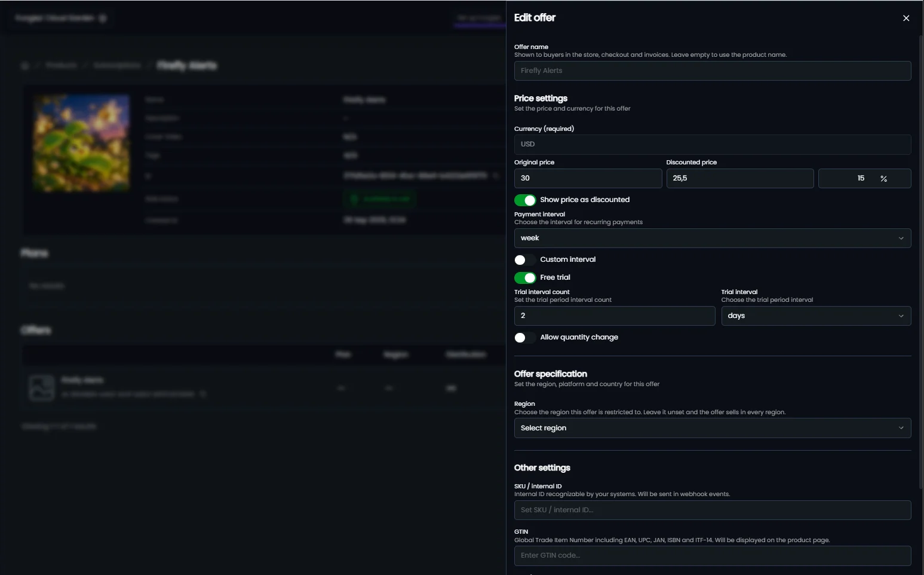Expand the Select region dropdown

coord(713,428)
